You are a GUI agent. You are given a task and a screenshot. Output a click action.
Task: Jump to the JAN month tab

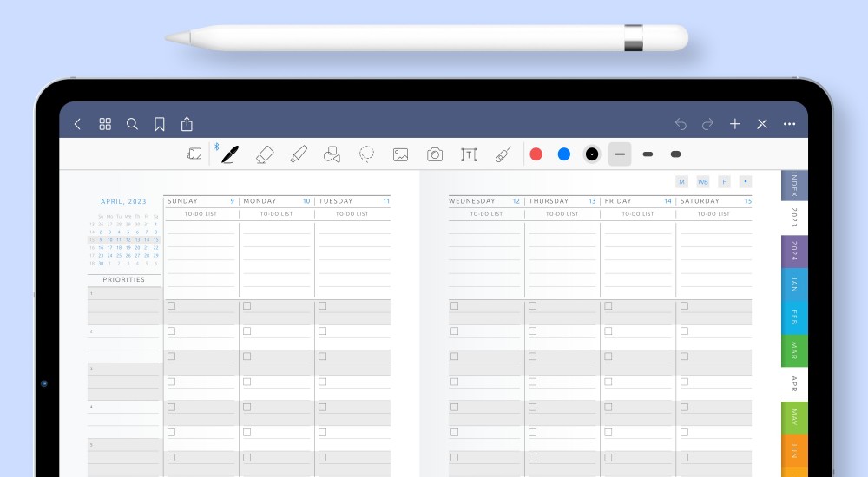pos(794,284)
